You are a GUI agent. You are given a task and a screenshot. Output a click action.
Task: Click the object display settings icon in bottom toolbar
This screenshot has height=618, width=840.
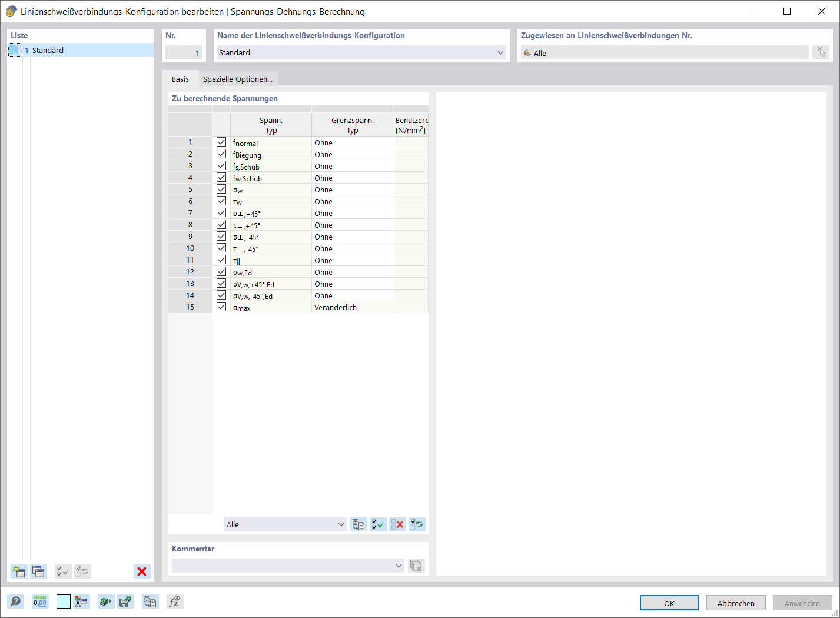pyautogui.click(x=81, y=602)
